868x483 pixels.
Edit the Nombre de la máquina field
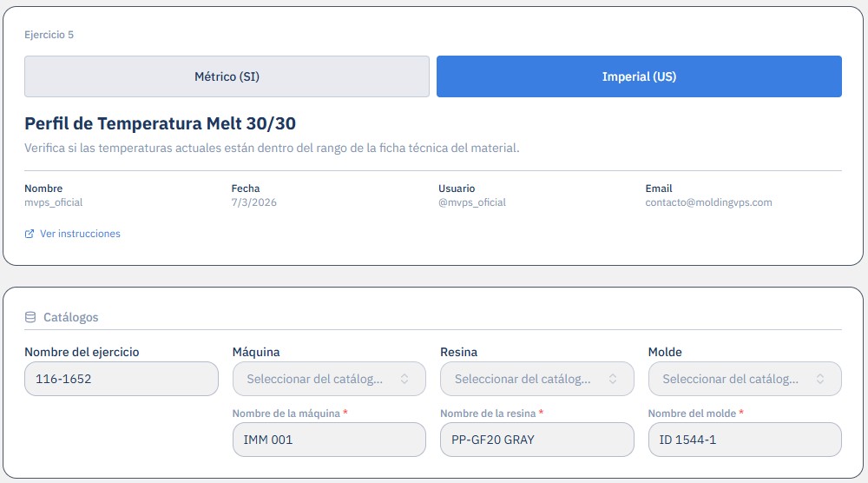(329, 440)
